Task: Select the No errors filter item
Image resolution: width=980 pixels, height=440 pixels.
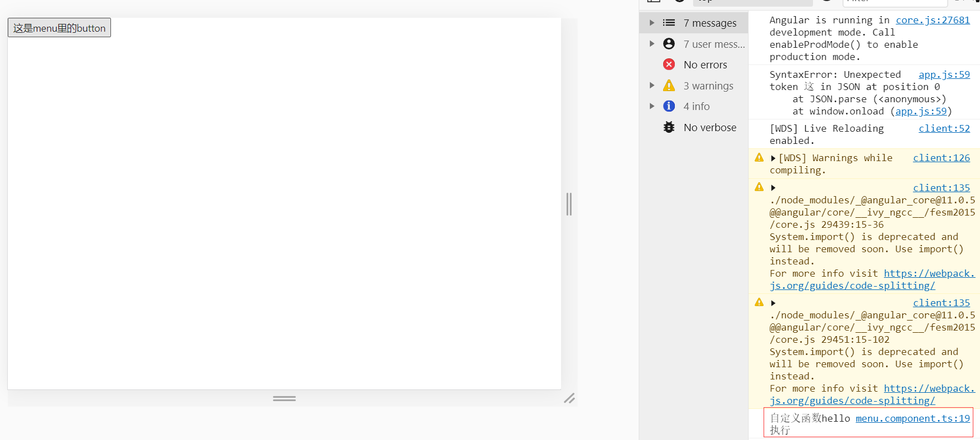Action: [705, 65]
